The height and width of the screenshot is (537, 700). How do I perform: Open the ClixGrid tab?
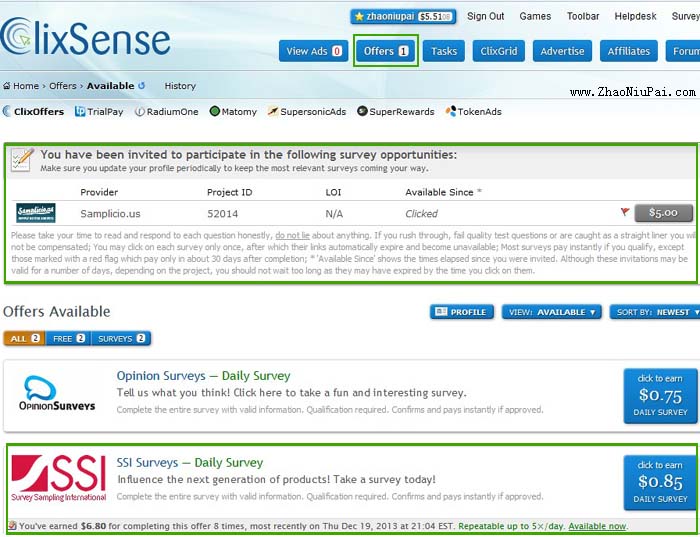click(499, 51)
